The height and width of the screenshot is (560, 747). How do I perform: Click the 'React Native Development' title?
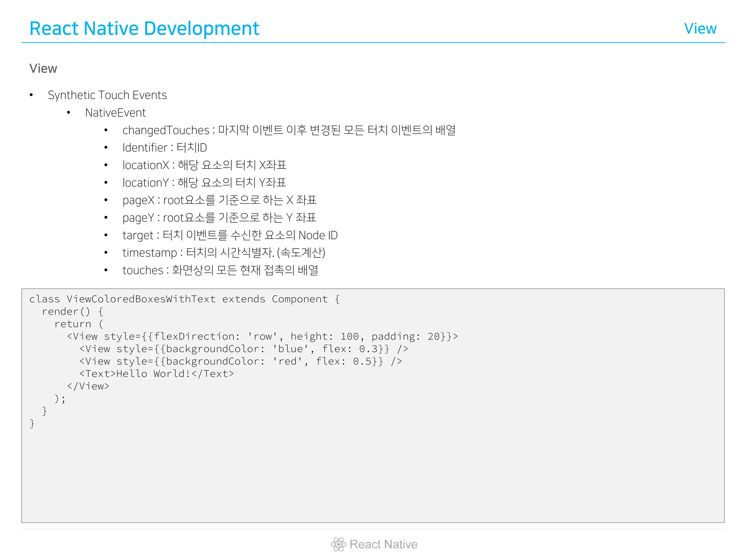[x=144, y=28]
